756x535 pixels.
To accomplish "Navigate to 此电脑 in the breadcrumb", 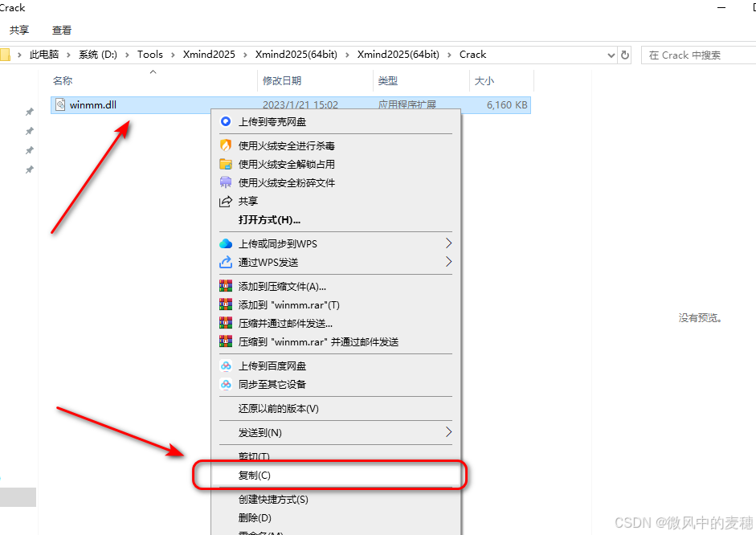I will [x=44, y=55].
